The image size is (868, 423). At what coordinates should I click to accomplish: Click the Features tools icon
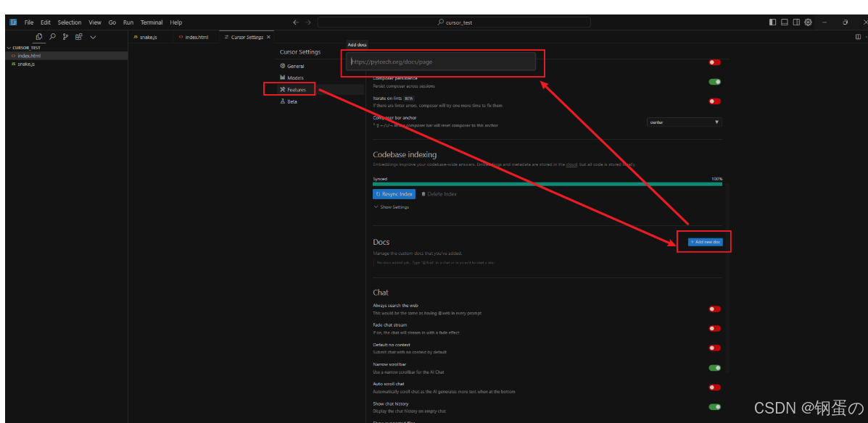(x=283, y=90)
